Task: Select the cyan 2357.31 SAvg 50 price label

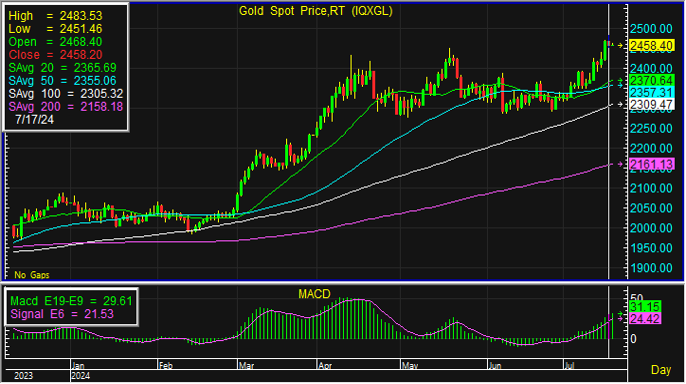Action: coord(651,92)
